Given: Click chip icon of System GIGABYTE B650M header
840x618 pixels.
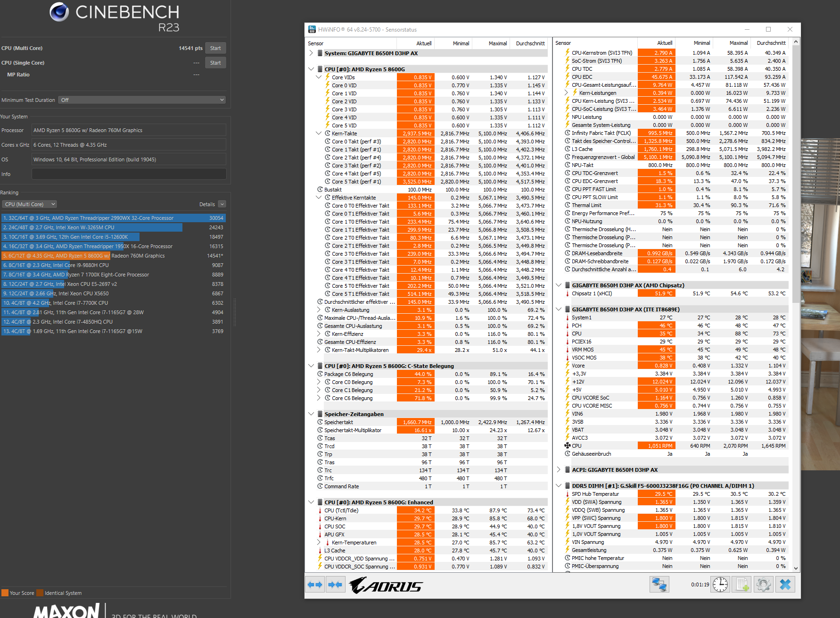Looking at the screenshot, I should pyautogui.click(x=320, y=53).
